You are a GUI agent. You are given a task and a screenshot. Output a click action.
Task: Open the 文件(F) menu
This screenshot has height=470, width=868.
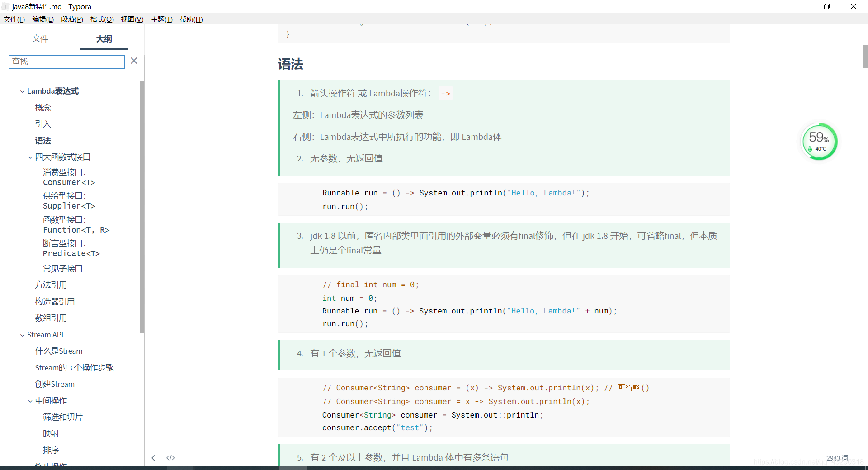pyautogui.click(x=14, y=19)
